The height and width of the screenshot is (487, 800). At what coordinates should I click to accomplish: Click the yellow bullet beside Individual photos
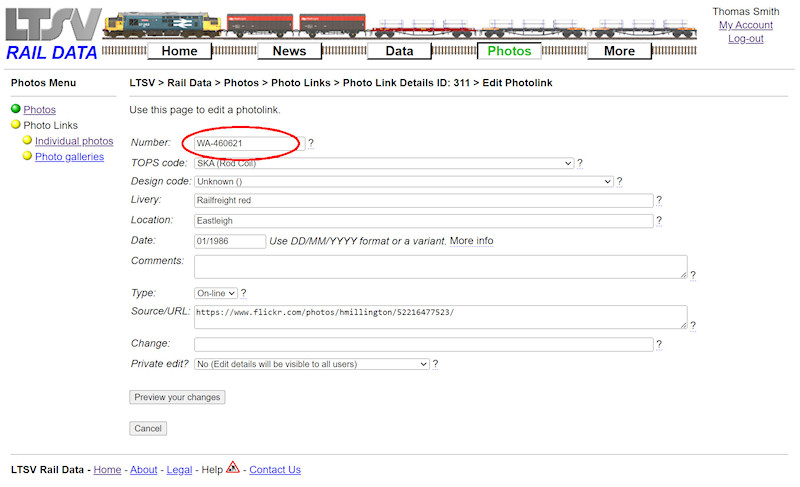tap(28, 140)
